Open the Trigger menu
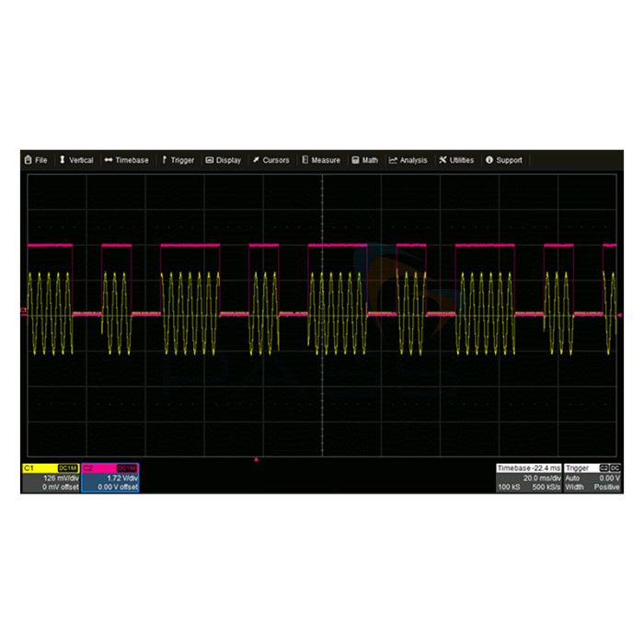Screen dimensions: 644x644 [178, 160]
